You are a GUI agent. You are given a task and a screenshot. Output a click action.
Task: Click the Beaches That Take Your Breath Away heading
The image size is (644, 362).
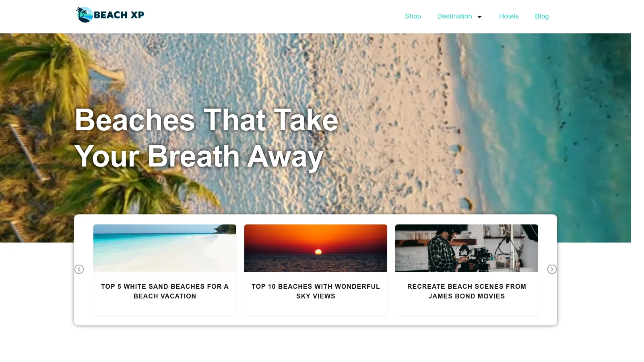(x=206, y=138)
